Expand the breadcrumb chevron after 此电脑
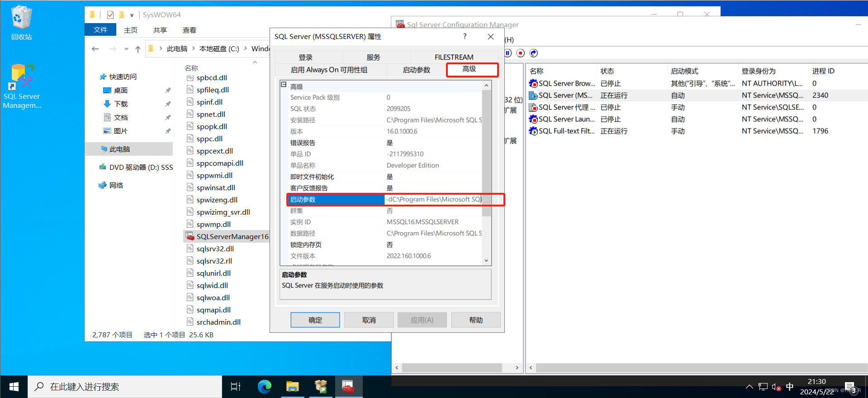The width and height of the screenshot is (868, 398). click(x=194, y=48)
